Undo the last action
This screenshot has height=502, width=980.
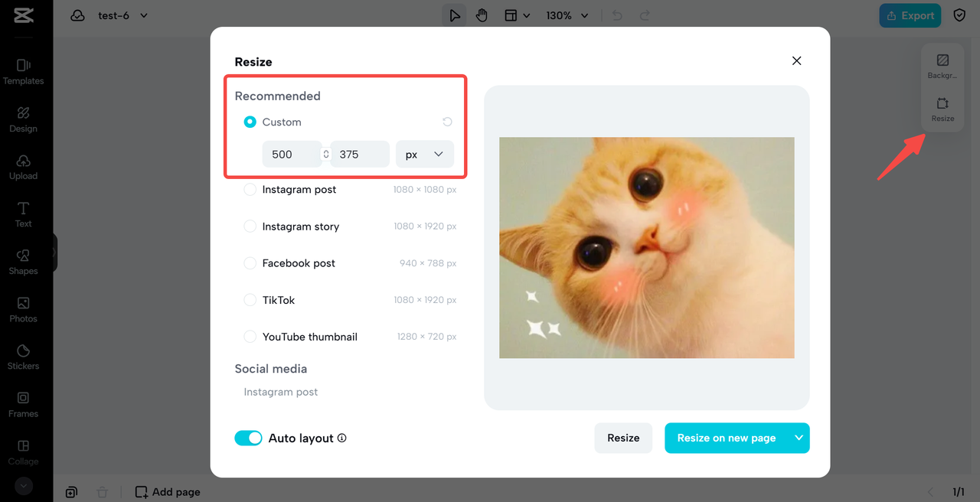(x=619, y=15)
